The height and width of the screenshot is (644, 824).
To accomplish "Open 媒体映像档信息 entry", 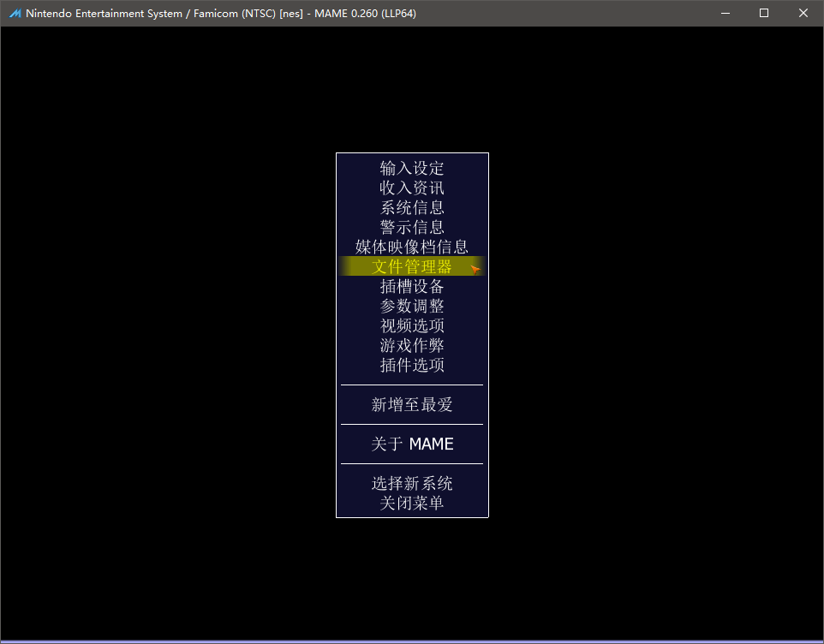I will tap(412, 247).
